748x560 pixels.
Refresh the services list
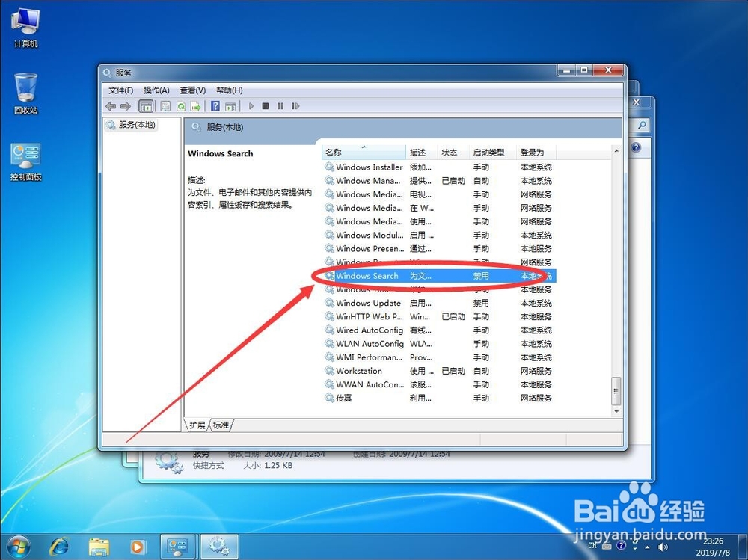click(182, 106)
